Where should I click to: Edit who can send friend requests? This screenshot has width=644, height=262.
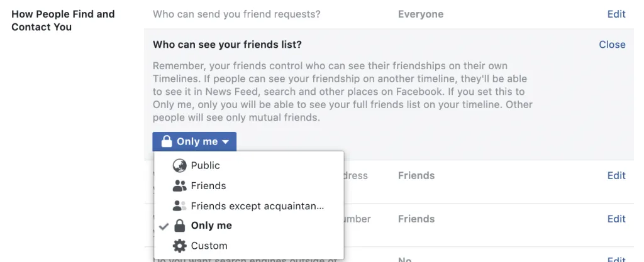[616, 14]
